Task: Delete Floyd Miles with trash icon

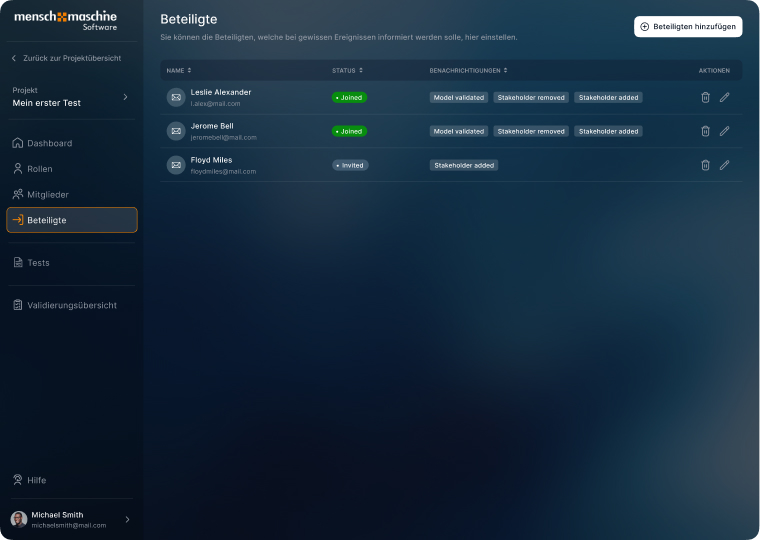Action: coord(705,165)
